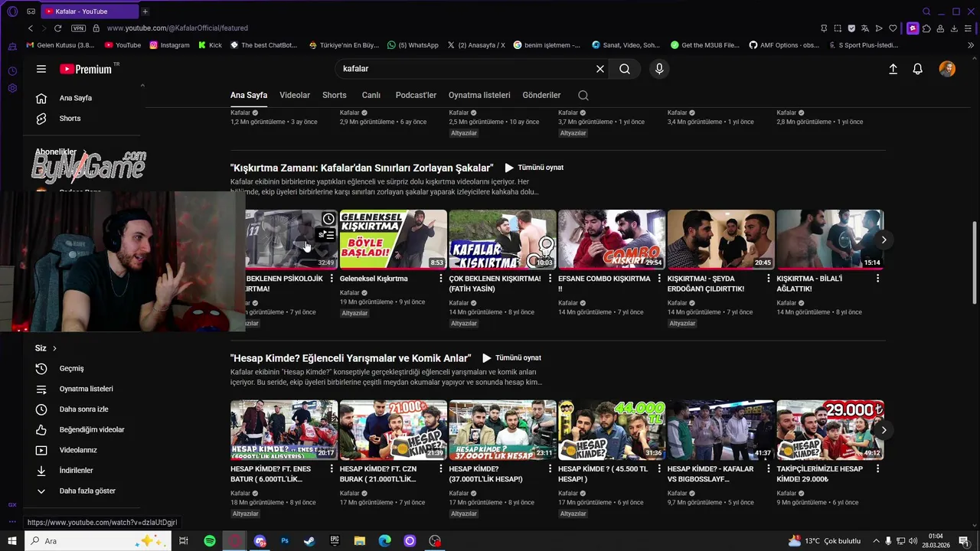Image resolution: width=980 pixels, height=551 pixels.
Task: Open Photoshop from taskbar
Action: point(285,541)
